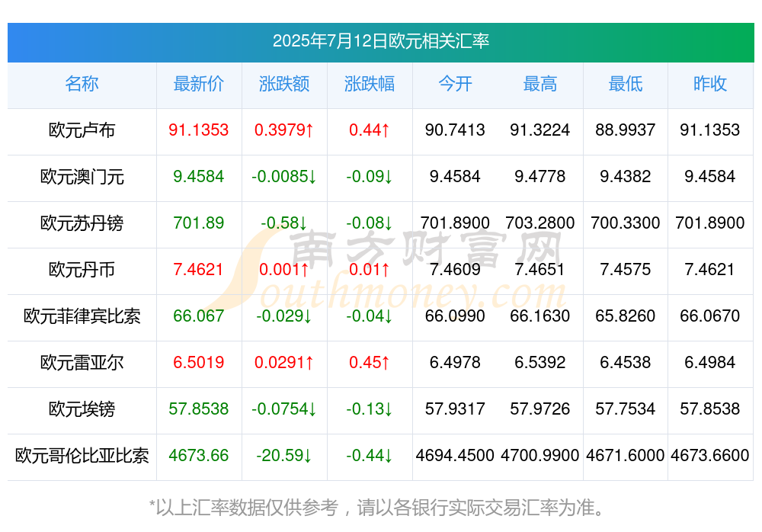Click the green latest price 57.8538
The width and height of the screenshot is (762, 532).
coord(198,409)
